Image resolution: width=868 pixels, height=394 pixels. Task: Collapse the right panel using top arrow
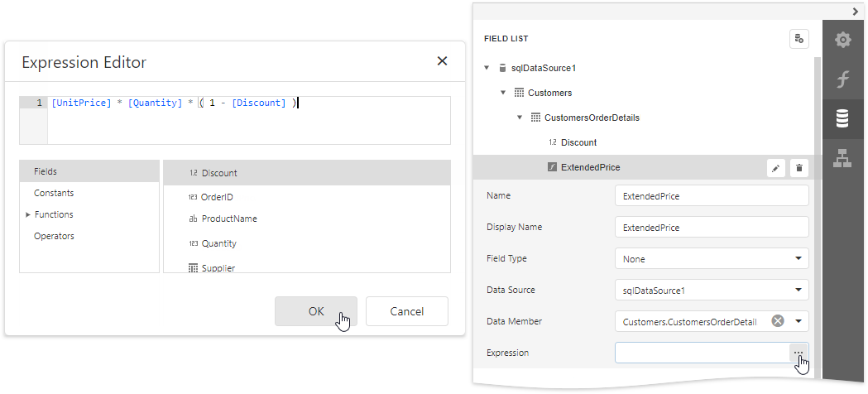pos(856,11)
